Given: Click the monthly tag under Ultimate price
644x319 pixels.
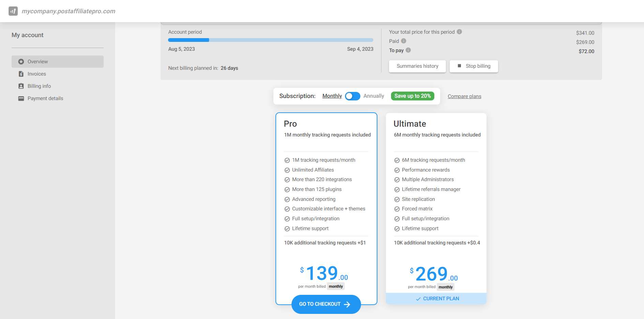Looking at the screenshot, I should tap(446, 287).
